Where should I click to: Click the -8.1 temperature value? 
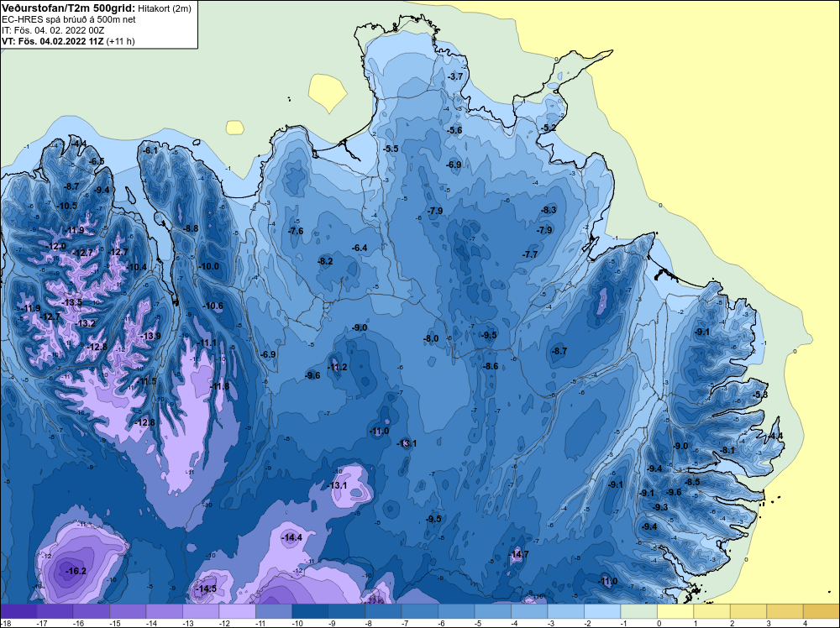click(728, 450)
